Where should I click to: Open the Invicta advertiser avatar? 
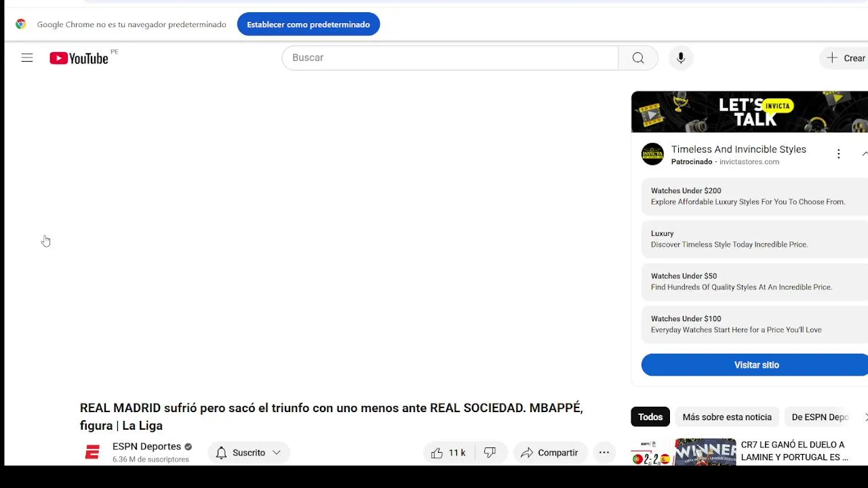(652, 154)
